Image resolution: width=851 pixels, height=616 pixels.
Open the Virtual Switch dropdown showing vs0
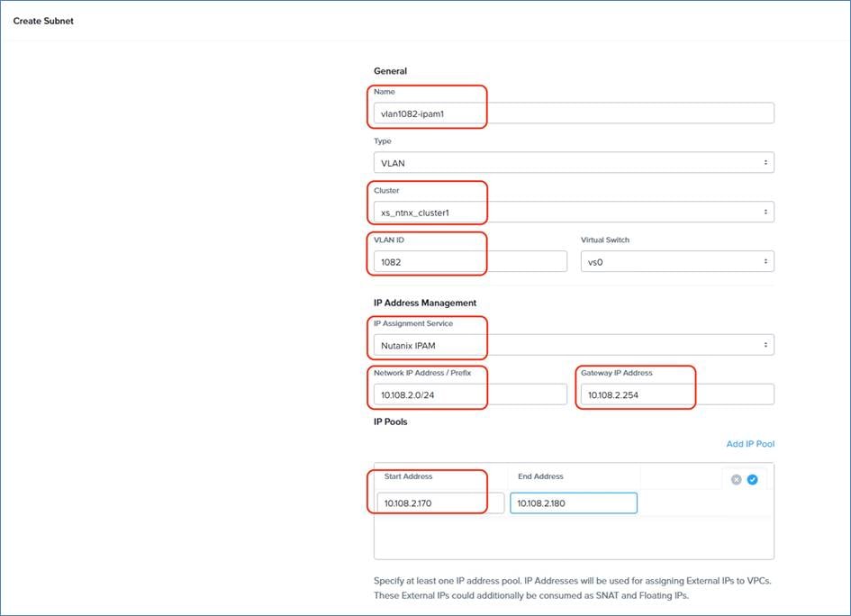(677, 261)
